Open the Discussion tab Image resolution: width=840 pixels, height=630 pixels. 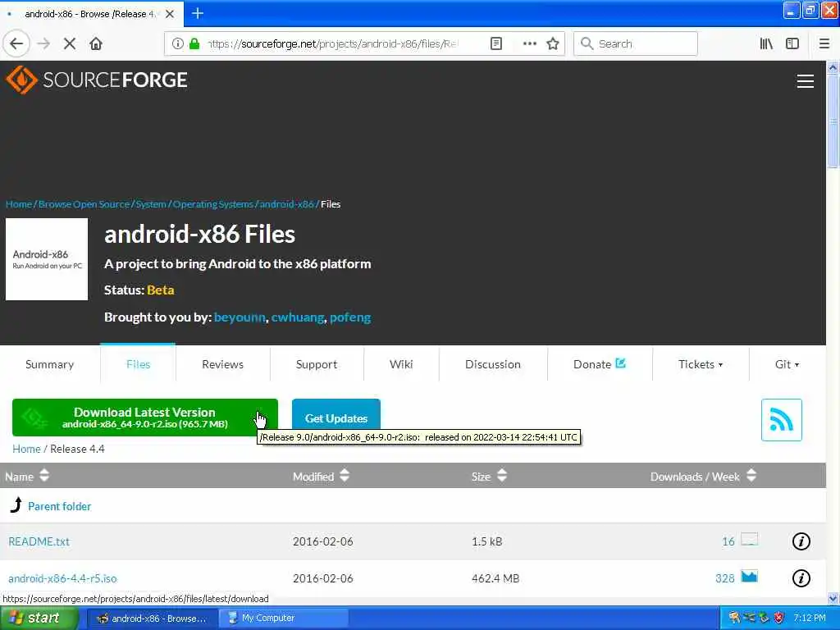coord(493,364)
